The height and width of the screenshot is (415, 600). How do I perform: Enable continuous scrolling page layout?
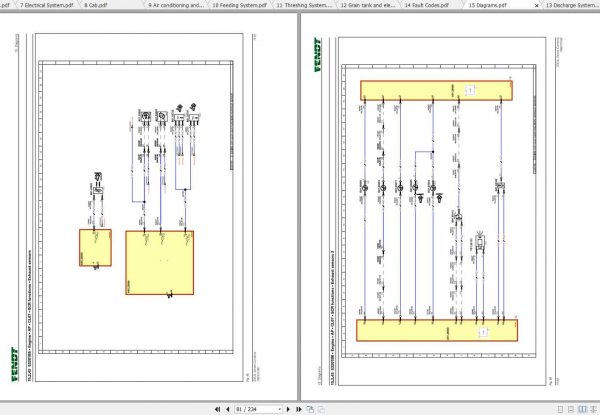[x=571, y=409]
